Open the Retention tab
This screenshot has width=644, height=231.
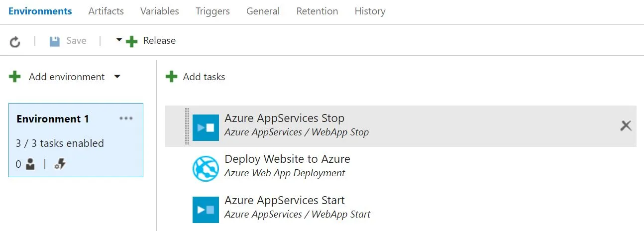pos(317,11)
